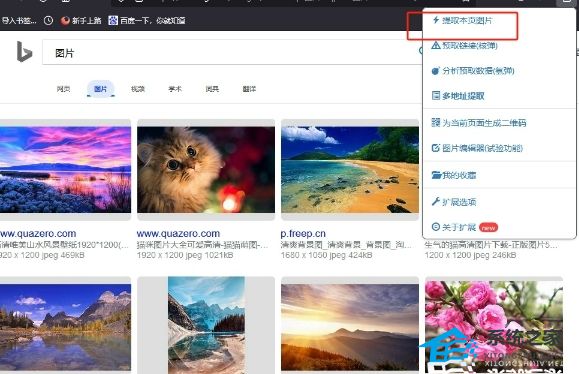Screen dimensions: 579x374
Task: Switch to the 图片 search tab
Action: pos(100,89)
